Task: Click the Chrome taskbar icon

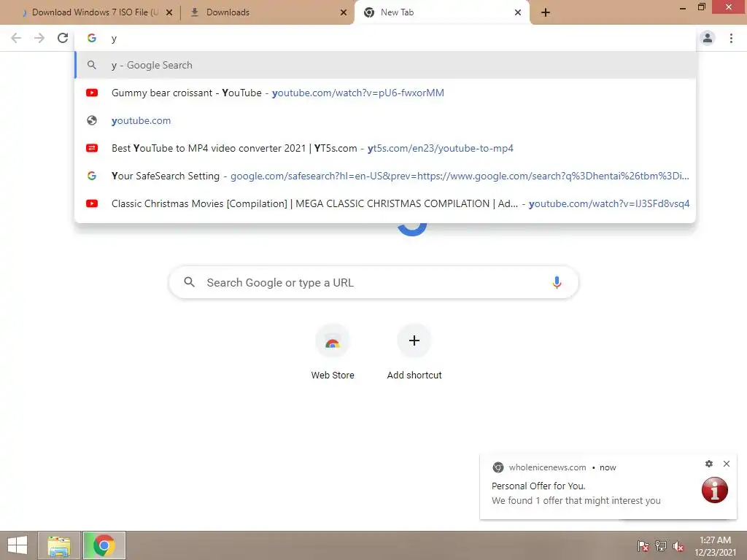Action: coord(104,545)
